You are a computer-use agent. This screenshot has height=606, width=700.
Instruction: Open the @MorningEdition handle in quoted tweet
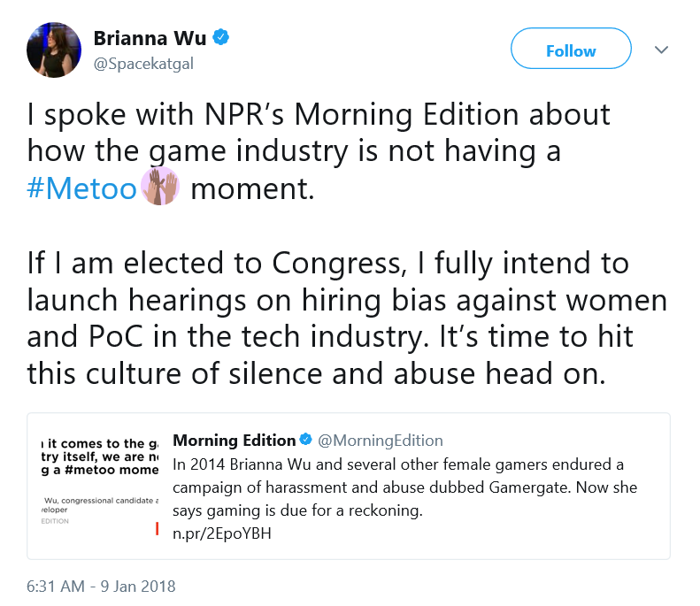point(381,441)
